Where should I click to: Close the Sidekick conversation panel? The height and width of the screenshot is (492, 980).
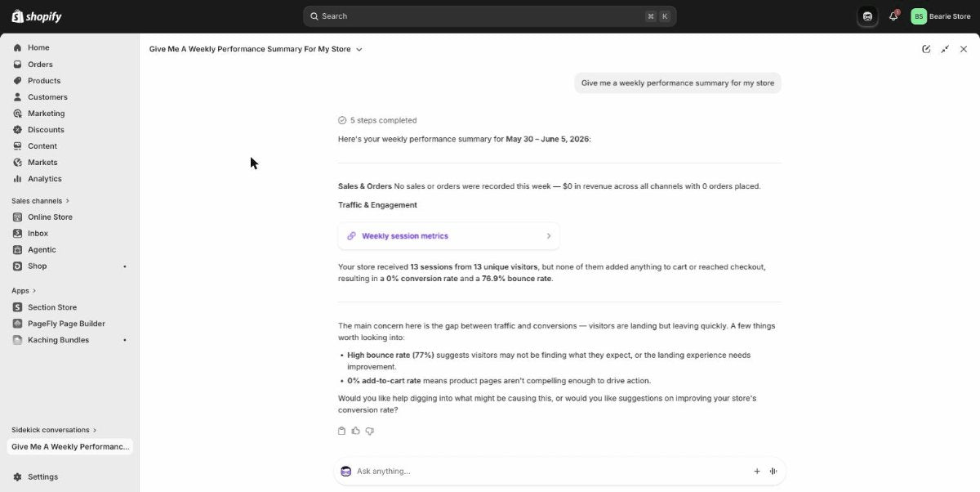[964, 49]
